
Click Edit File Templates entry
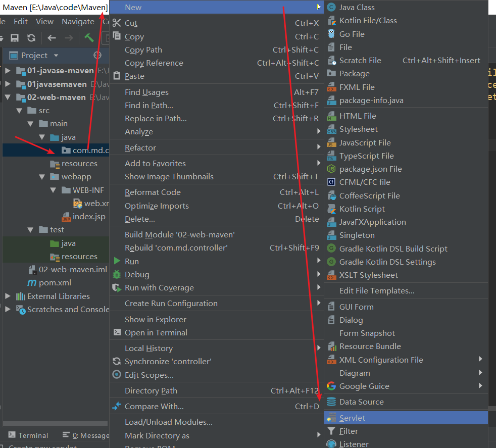tap(376, 291)
